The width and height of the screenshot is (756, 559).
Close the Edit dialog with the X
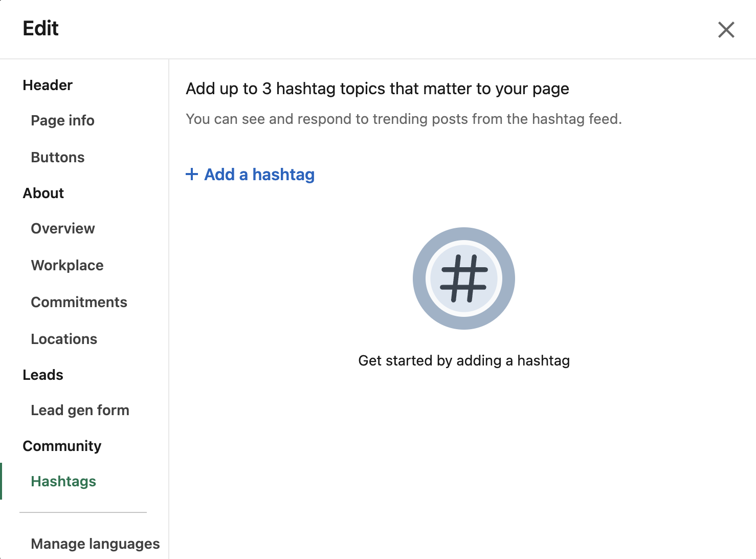[726, 30]
